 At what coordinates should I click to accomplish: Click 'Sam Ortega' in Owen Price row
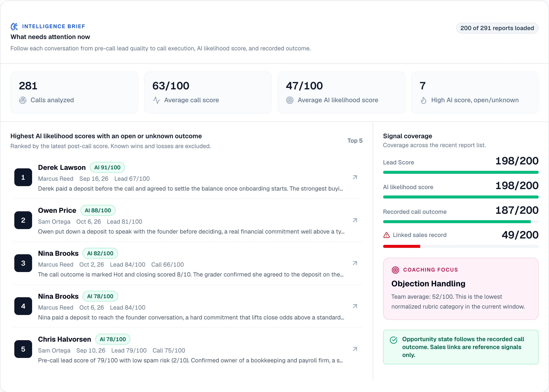[54, 222]
